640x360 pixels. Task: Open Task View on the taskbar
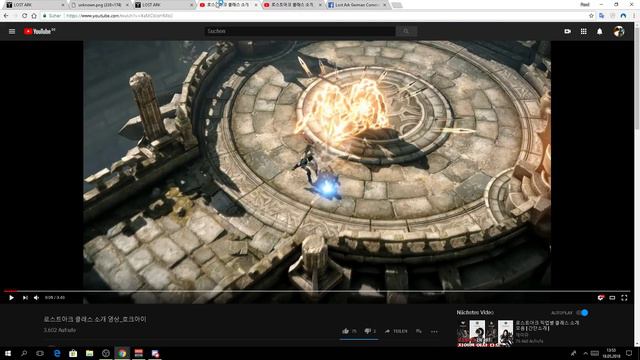(40, 353)
